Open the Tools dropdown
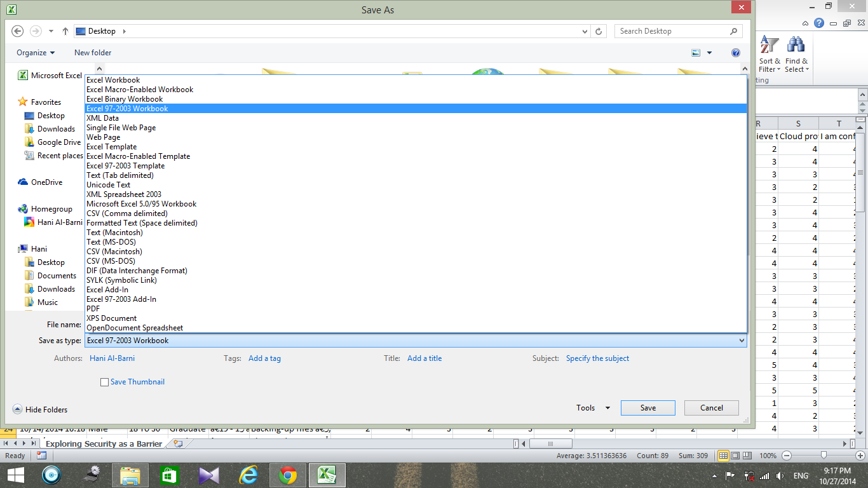 click(x=593, y=408)
